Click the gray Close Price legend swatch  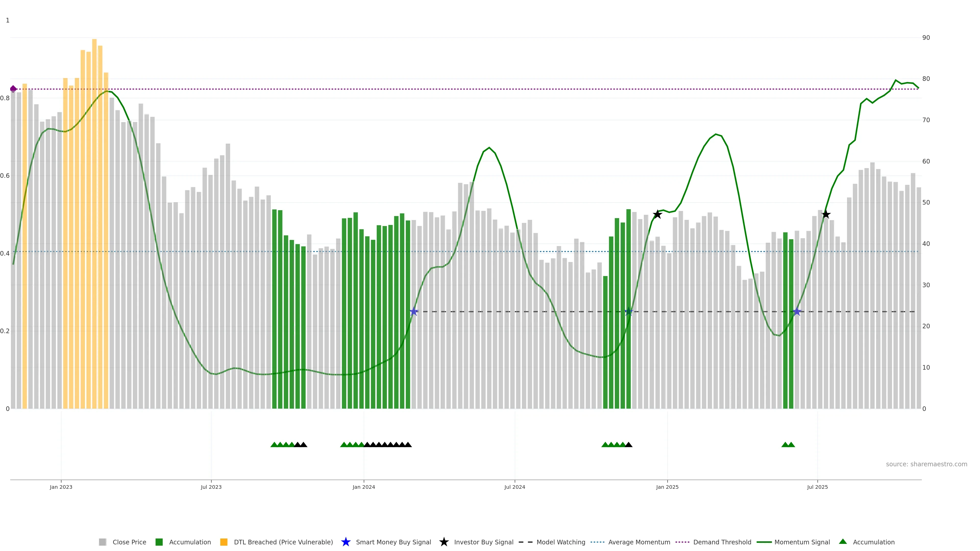pos(102,542)
